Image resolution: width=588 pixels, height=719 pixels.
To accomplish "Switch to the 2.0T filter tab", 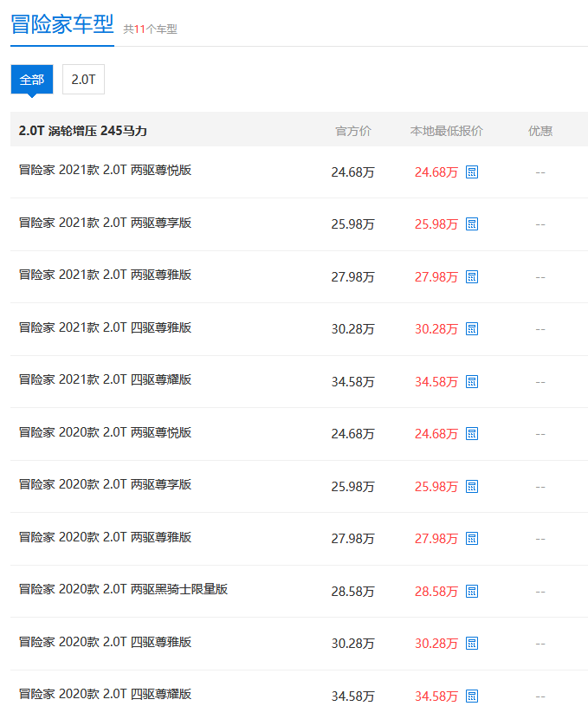I will click(x=83, y=79).
